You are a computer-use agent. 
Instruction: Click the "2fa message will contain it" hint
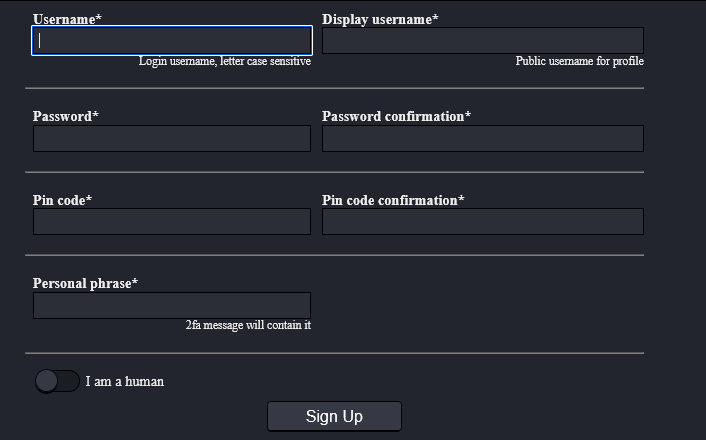pos(248,325)
